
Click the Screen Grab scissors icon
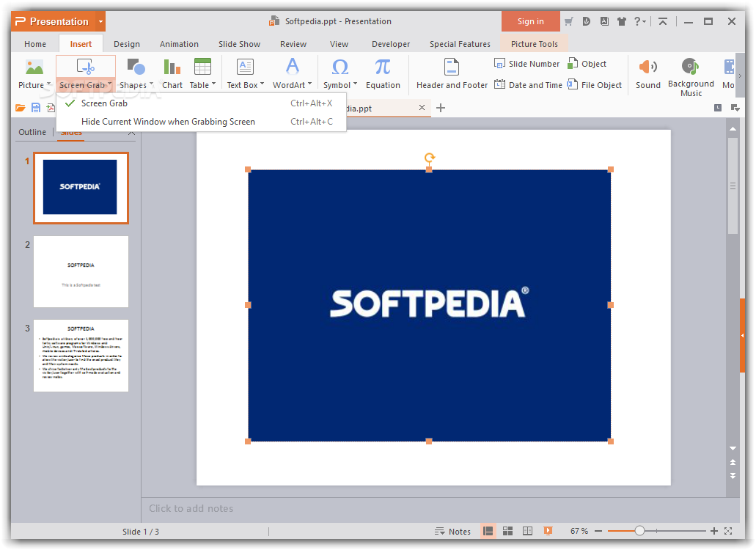click(85, 67)
